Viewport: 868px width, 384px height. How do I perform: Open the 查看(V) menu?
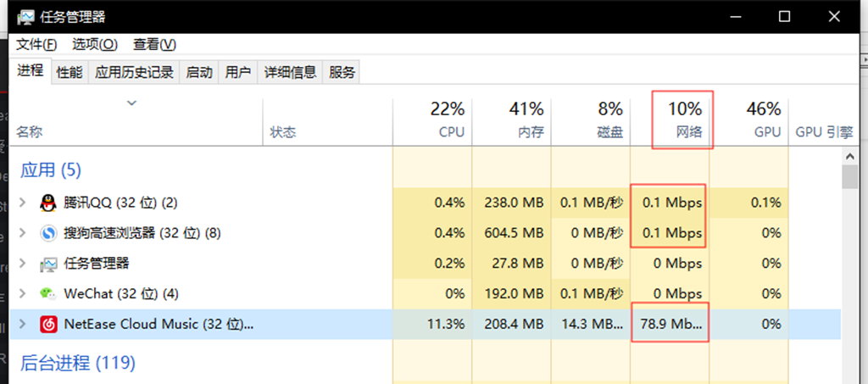point(154,45)
